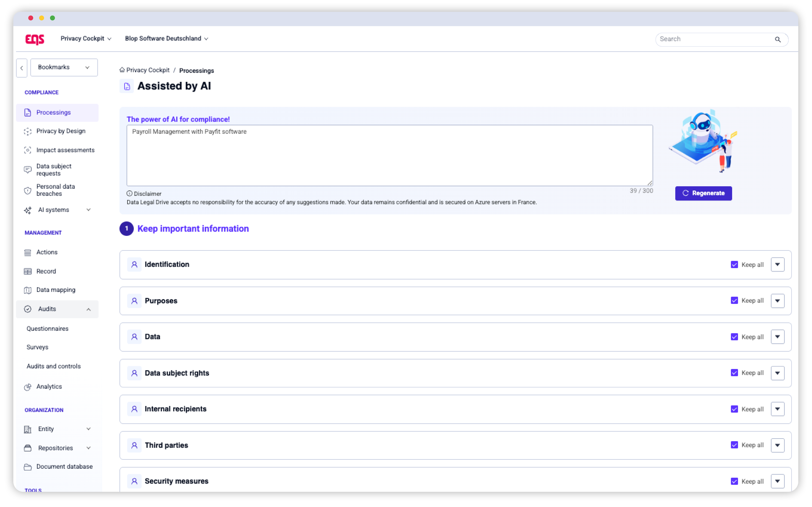Click the Personal data breaches shield icon
Viewport: 812px width, 507px height.
(28, 190)
